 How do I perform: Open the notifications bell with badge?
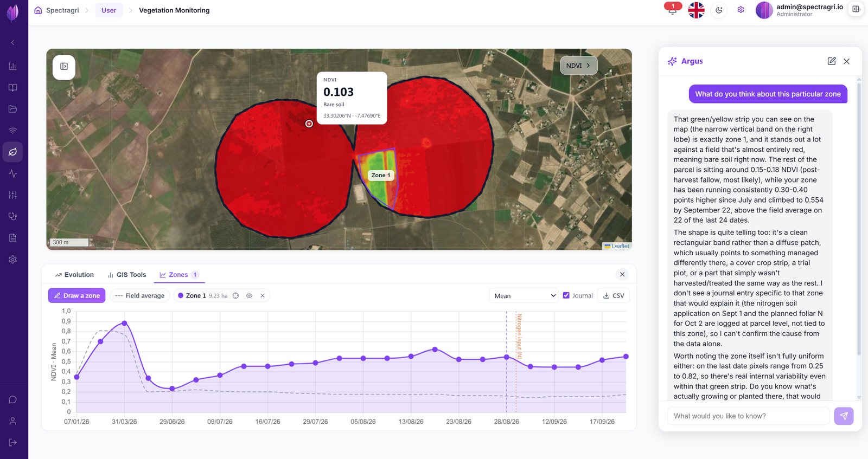673,10
